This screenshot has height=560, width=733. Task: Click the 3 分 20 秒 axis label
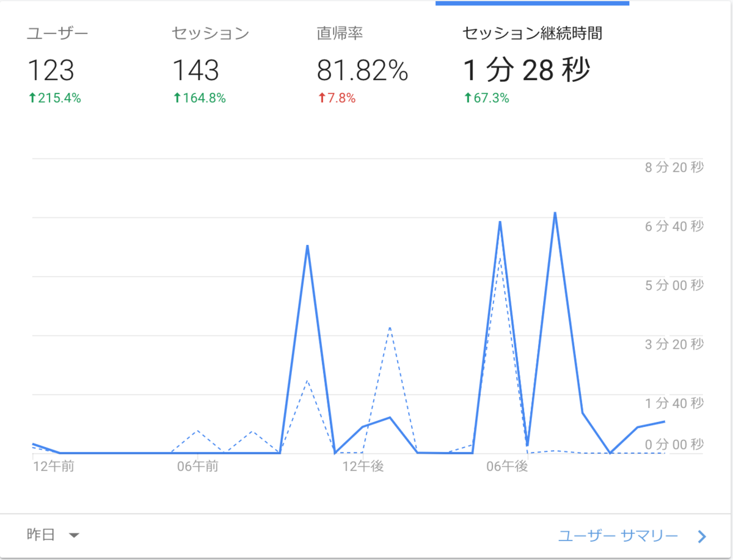[674, 344]
